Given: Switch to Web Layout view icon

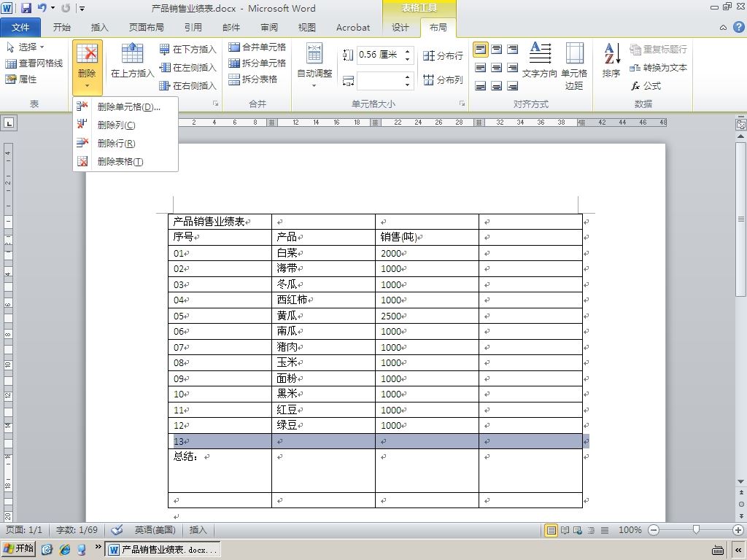Looking at the screenshot, I should (x=578, y=530).
